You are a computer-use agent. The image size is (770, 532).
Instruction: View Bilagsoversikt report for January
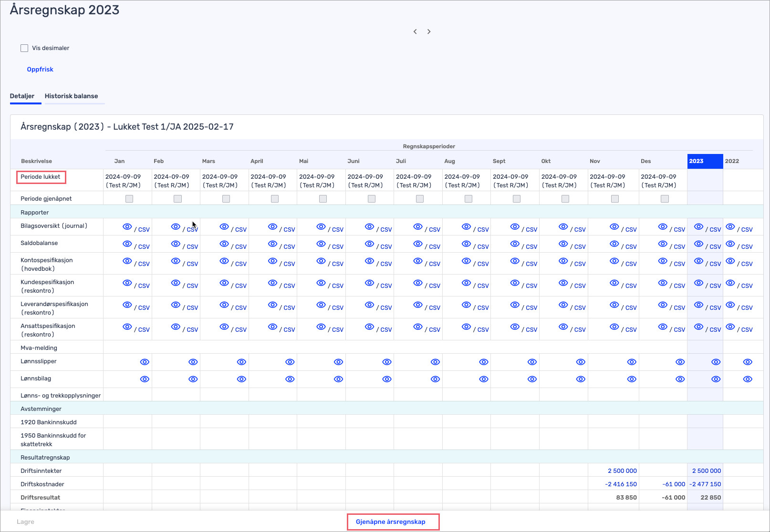[x=127, y=227]
